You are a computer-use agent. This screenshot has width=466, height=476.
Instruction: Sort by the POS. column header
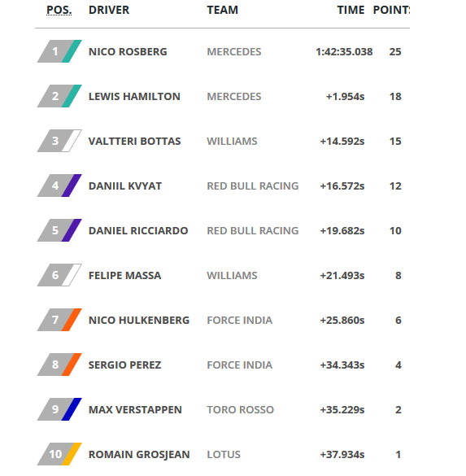59,10
